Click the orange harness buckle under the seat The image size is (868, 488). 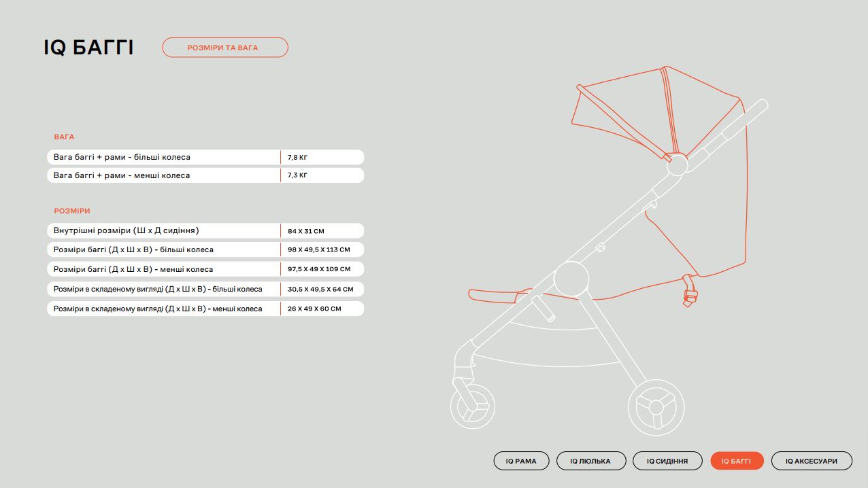[690, 296]
